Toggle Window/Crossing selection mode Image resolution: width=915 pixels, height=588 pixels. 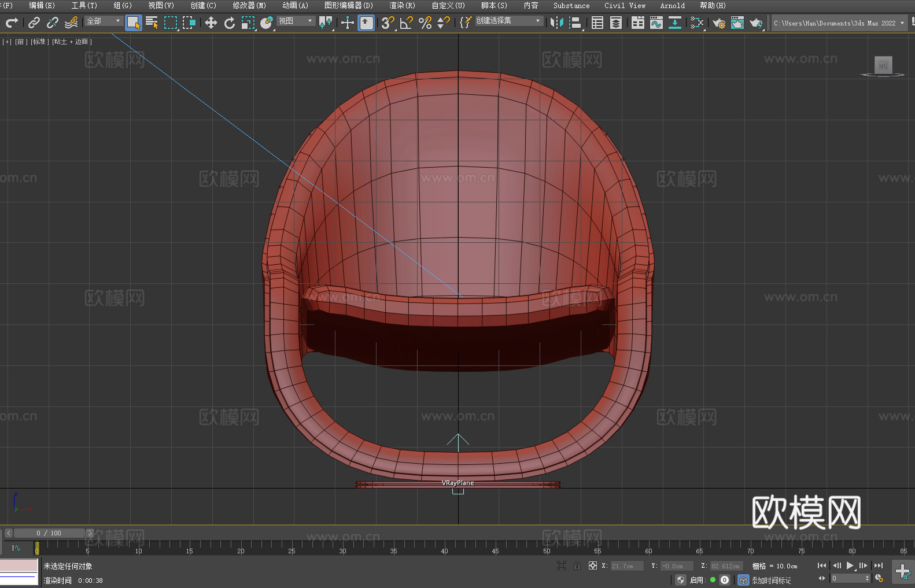coord(189,23)
